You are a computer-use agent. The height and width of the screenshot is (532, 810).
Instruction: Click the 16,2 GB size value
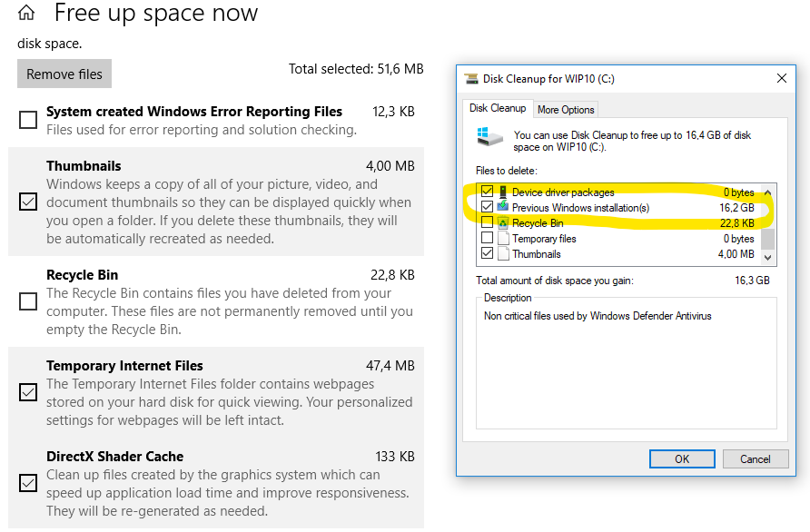(x=736, y=208)
